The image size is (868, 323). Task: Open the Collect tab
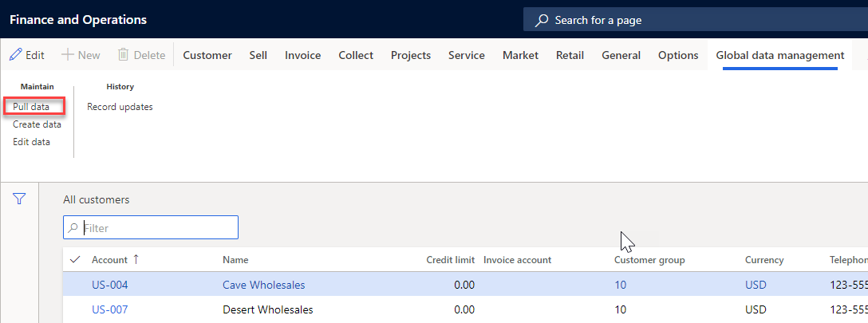click(x=356, y=55)
